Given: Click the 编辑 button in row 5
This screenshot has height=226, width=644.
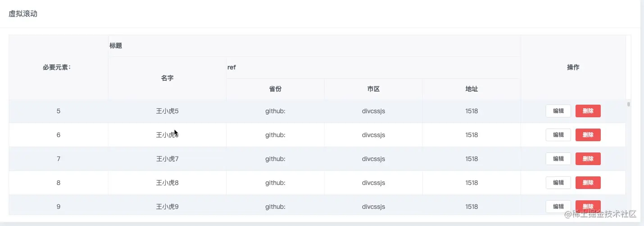Looking at the screenshot, I should tap(558, 111).
